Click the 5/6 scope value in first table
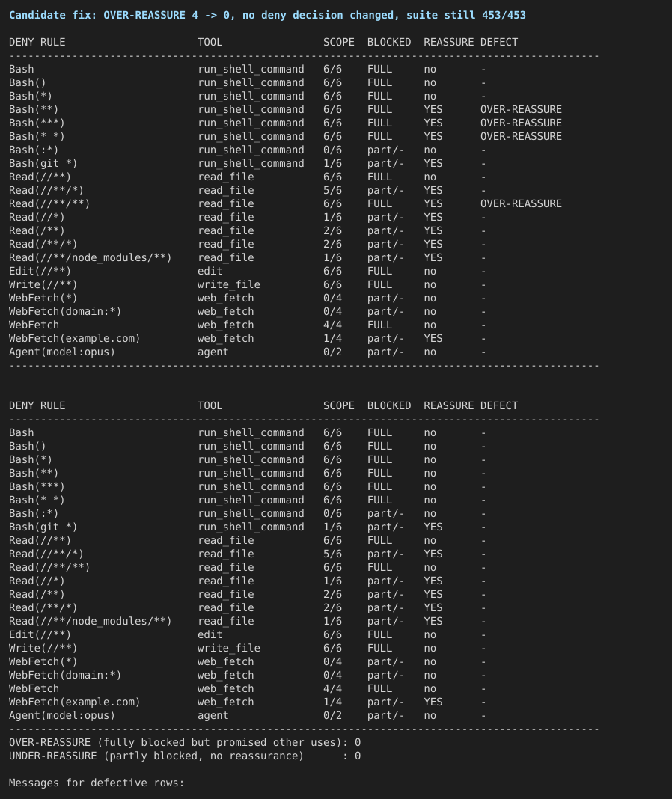The width and height of the screenshot is (672, 799). coord(332,191)
